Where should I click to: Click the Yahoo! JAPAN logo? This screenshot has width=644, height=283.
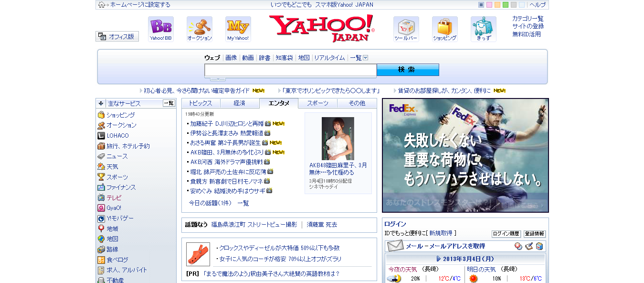pyautogui.click(x=322, y=29)
